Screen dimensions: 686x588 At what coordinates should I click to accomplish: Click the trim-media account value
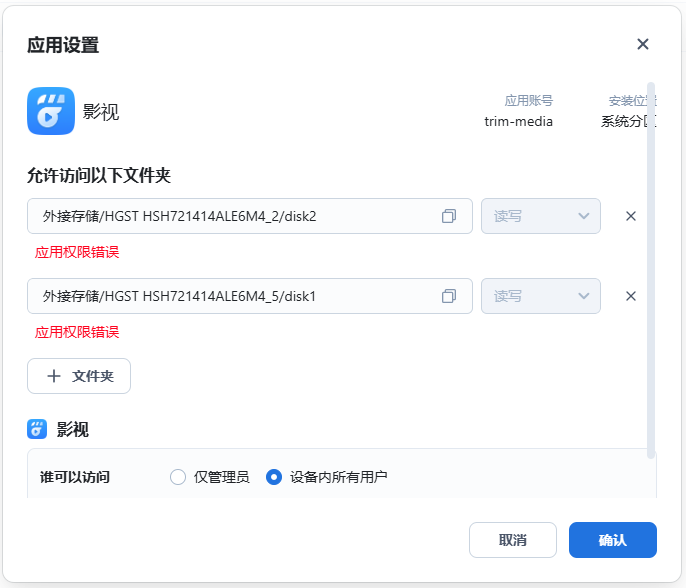click(518, 121)
